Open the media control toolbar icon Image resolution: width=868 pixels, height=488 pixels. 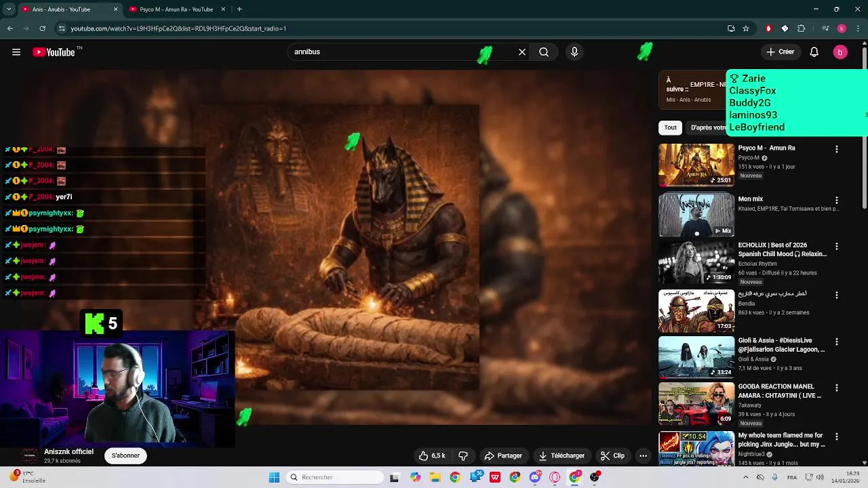click(x=825, y=28)
